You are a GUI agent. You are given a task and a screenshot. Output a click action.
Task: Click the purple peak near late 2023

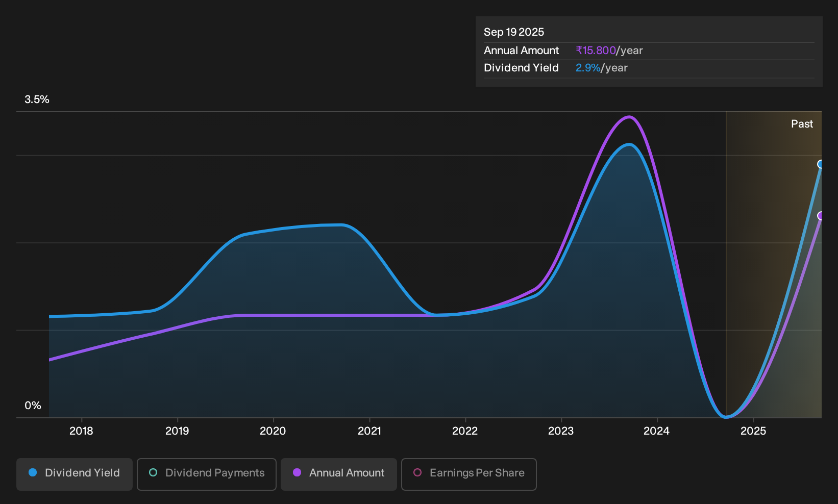629,117
